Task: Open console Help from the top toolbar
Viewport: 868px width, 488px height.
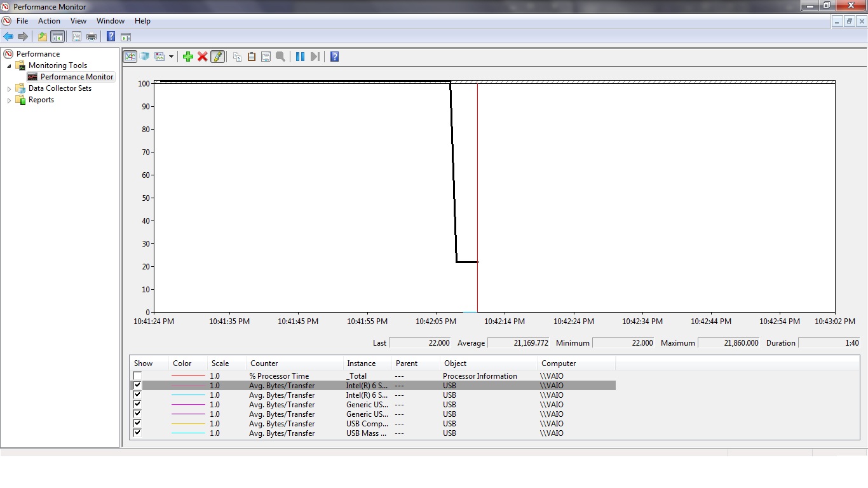Action: pyautogui.click(x=111, y=37)
